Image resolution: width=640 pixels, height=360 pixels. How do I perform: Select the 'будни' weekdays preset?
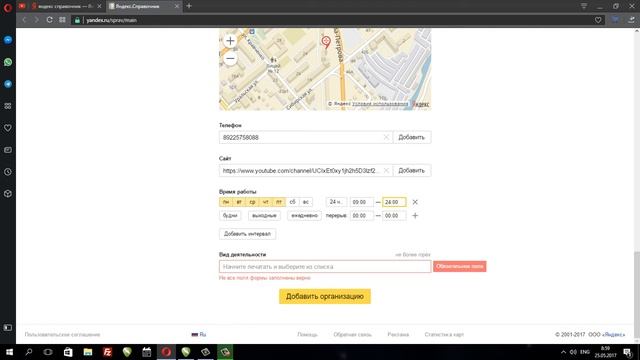coord(230,216)
